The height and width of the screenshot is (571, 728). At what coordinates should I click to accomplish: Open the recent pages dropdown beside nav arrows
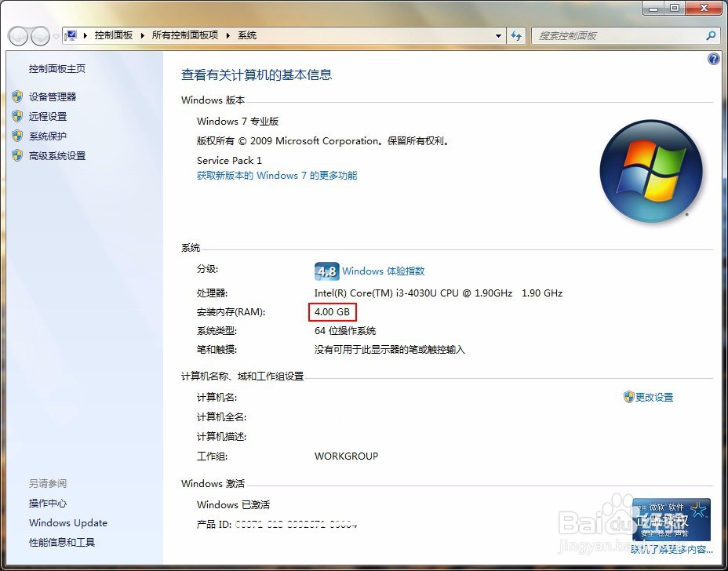coord(56,36)
